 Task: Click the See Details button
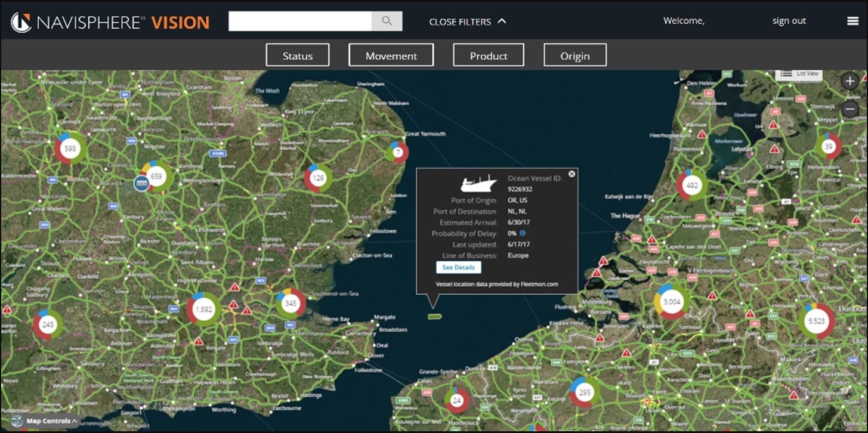point(458,268)
